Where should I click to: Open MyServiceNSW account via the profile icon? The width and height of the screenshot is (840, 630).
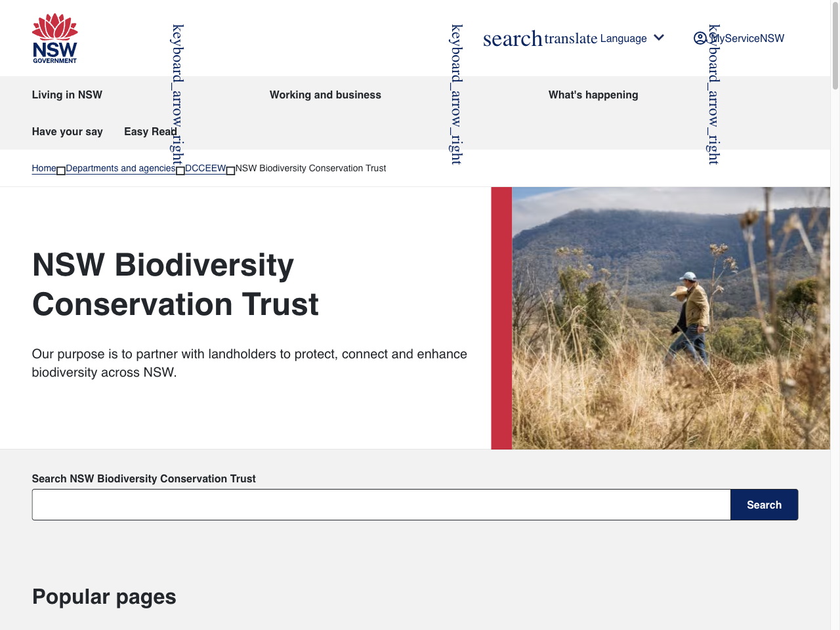click(x=700, y=39)
